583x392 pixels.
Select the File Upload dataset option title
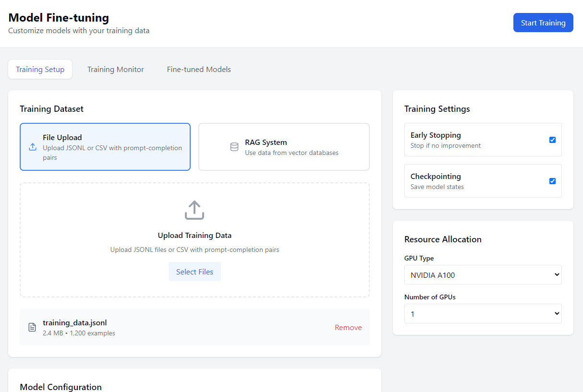click(x=62, y=138)
